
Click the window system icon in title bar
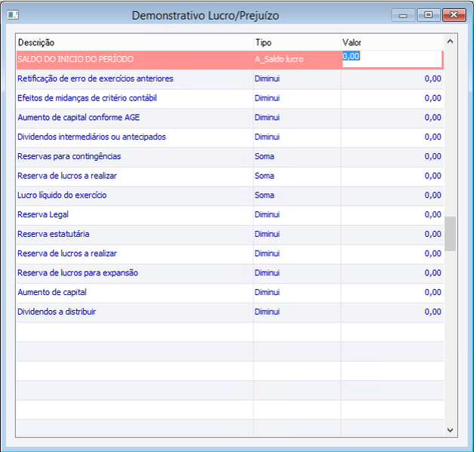[x=13, y=14]
